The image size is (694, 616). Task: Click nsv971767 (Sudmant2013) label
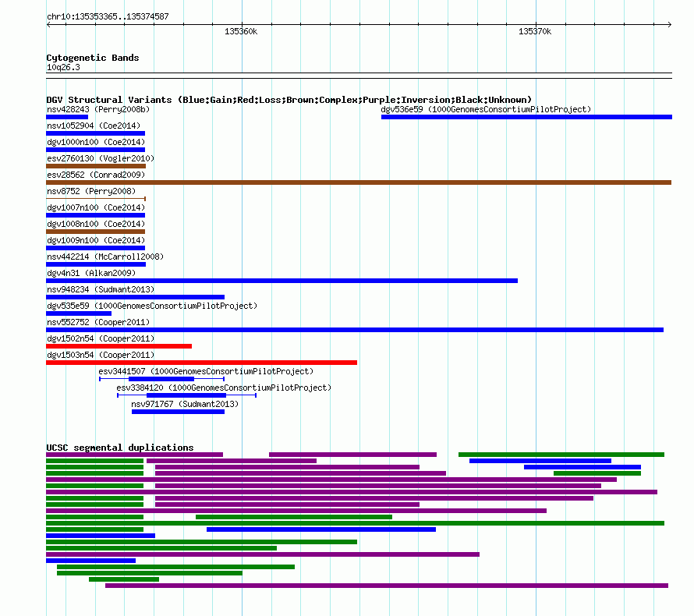pyautogui.click(x=185, y=404)
